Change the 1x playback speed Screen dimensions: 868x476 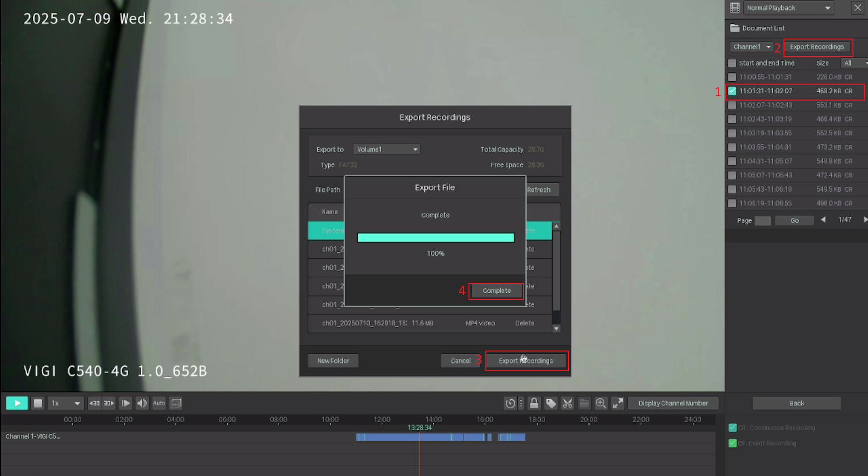[65, 403]
